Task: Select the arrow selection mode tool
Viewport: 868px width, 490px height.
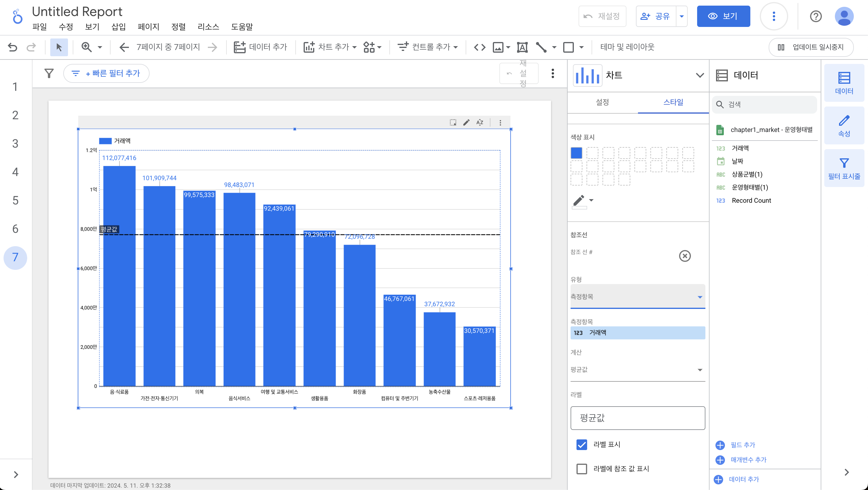Action: (59, 47)
